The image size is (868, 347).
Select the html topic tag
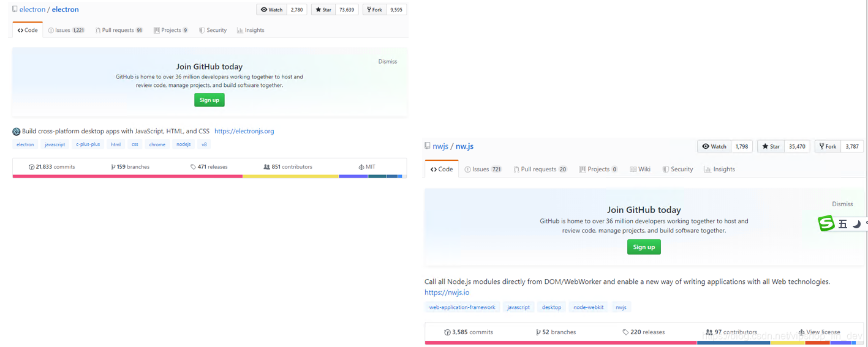[x=116, y=144]
